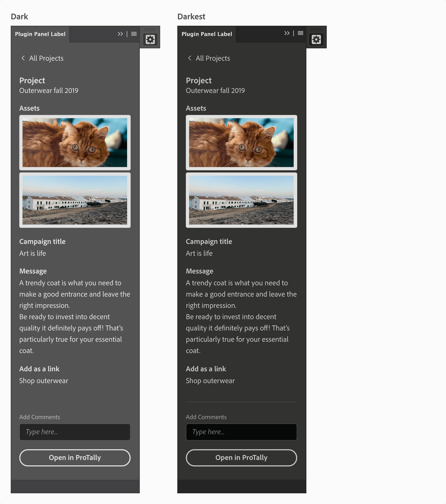Click the back chevron beside All Projects in Dark
The width and height of the screenshot is (446, 504).
tap(23, 58)
